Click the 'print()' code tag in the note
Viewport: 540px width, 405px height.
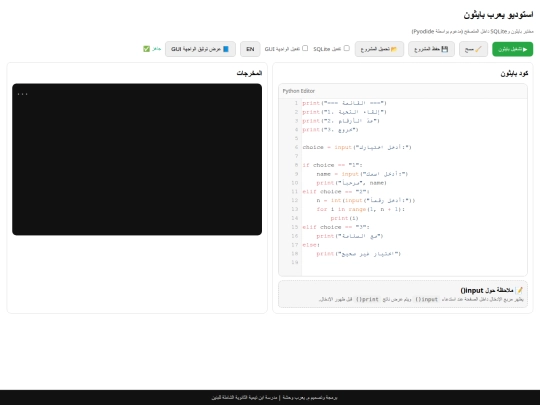coord(367,299)
